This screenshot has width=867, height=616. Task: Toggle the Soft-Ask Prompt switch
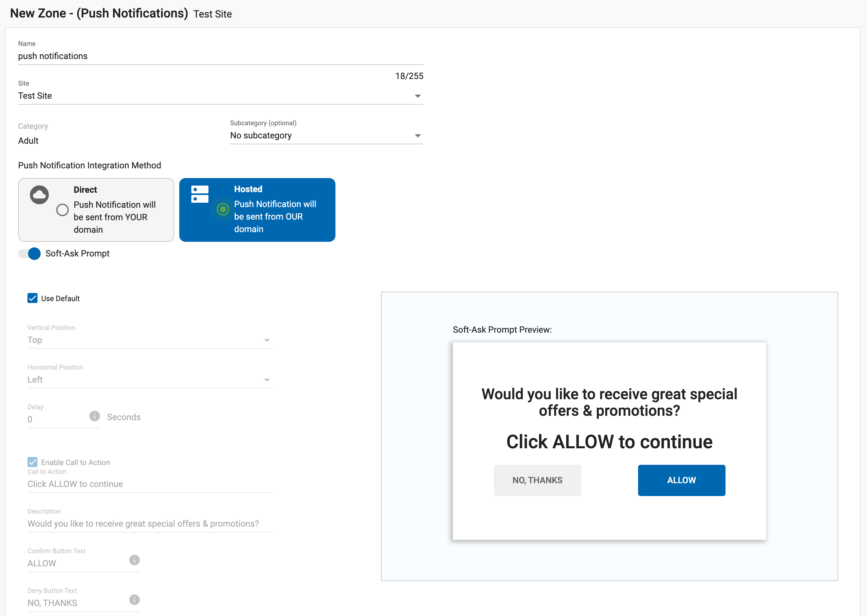(30, 254)
